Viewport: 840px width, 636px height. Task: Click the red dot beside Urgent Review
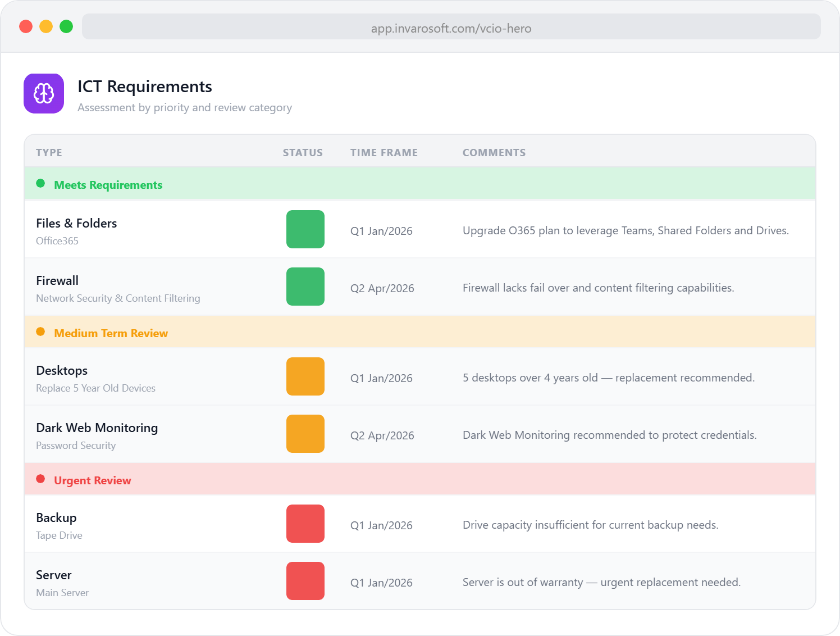[40, 479]
